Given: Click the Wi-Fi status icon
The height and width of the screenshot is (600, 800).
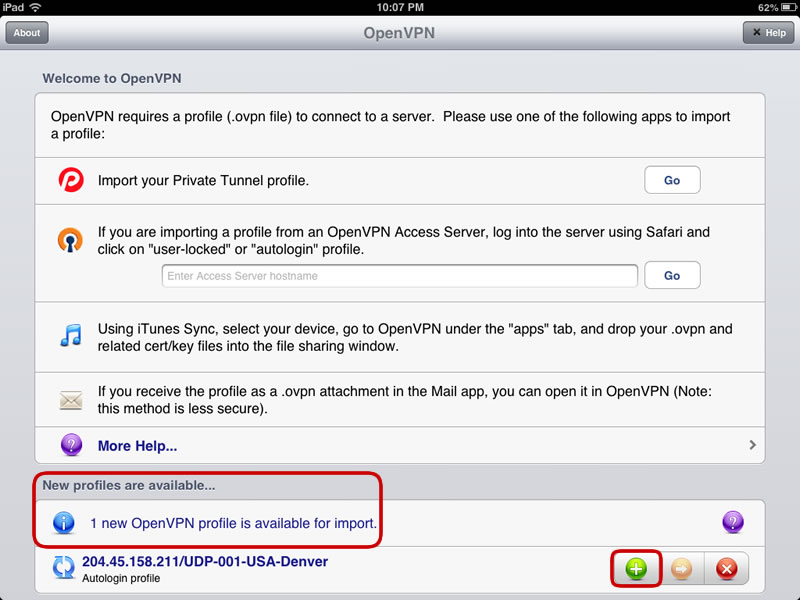Looking at the screenshot, I should click(x=35, y=7).
